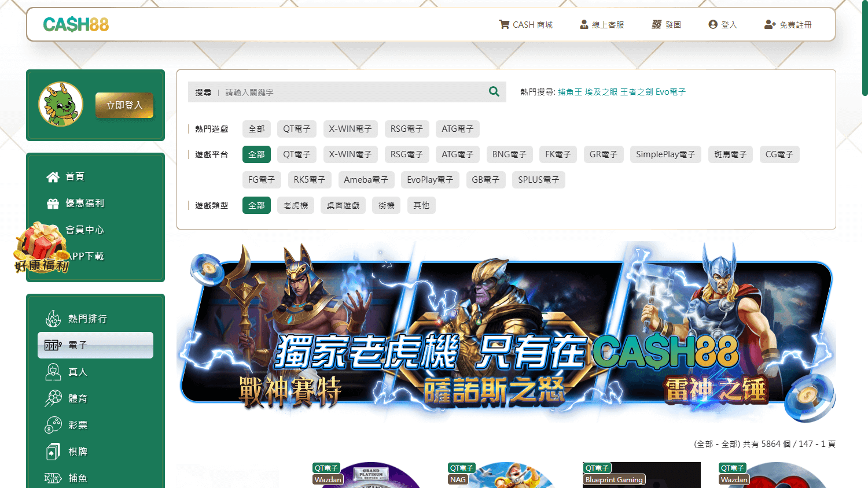
Task: Click hot search 王者之劍
Action: coord(637,92)
